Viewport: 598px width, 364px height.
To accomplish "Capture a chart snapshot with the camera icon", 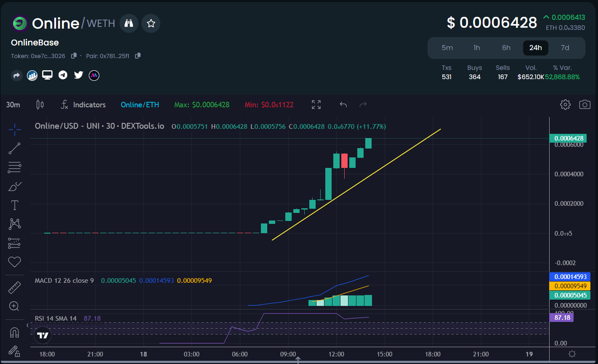I will coord(585,104).
